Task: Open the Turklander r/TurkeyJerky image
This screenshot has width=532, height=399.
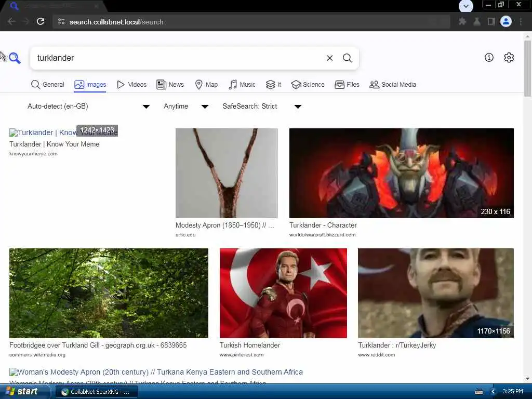Action: click(x=436, y=293)
